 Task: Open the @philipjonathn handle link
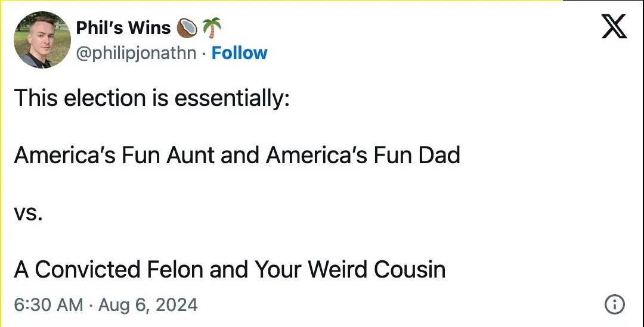[x=136, y=53]
